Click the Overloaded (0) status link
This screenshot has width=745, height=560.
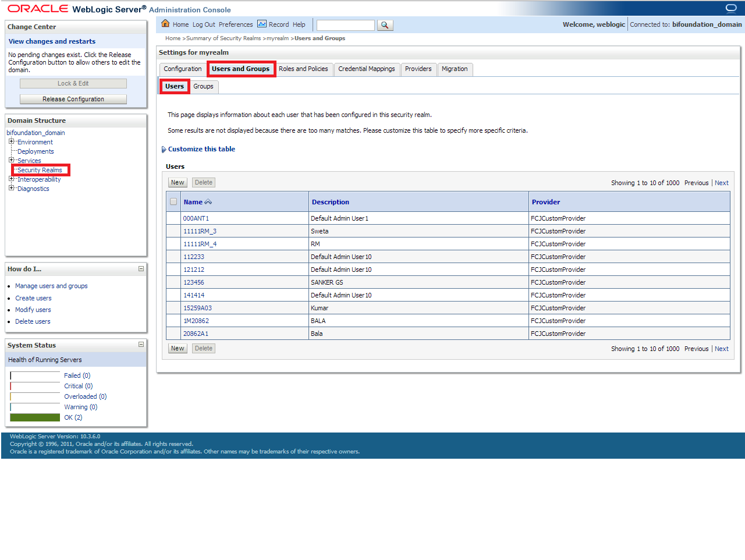coord(86,396)
